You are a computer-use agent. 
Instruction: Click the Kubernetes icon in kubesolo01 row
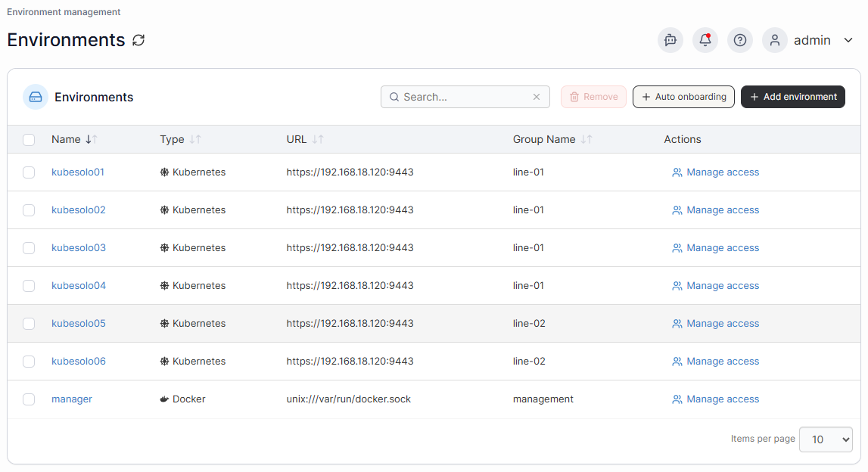164,172
